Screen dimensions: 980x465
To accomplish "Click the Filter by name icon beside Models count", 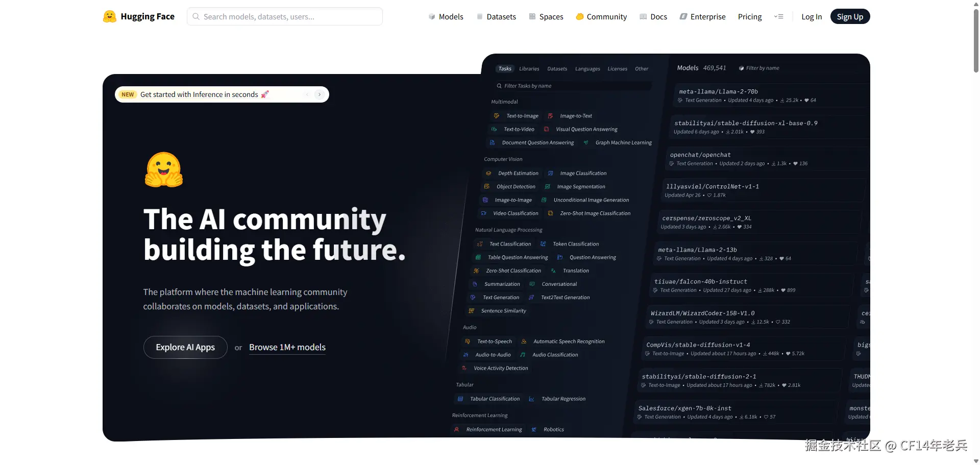I will click(741, 68).
